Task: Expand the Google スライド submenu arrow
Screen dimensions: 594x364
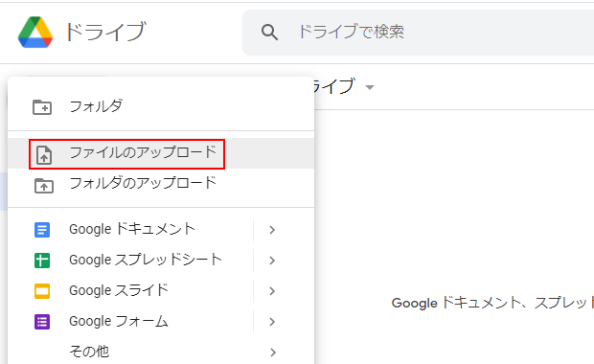Action: click(x=272, y=291)
